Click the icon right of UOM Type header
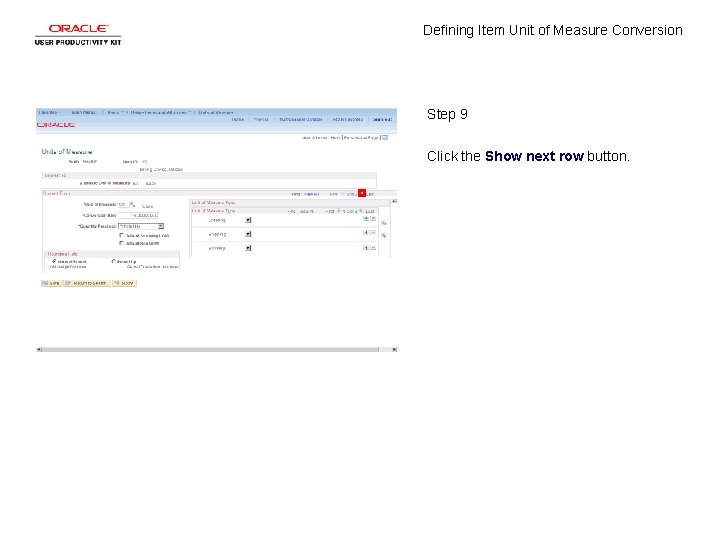This screenshot has height=540, width=720. 394,202
